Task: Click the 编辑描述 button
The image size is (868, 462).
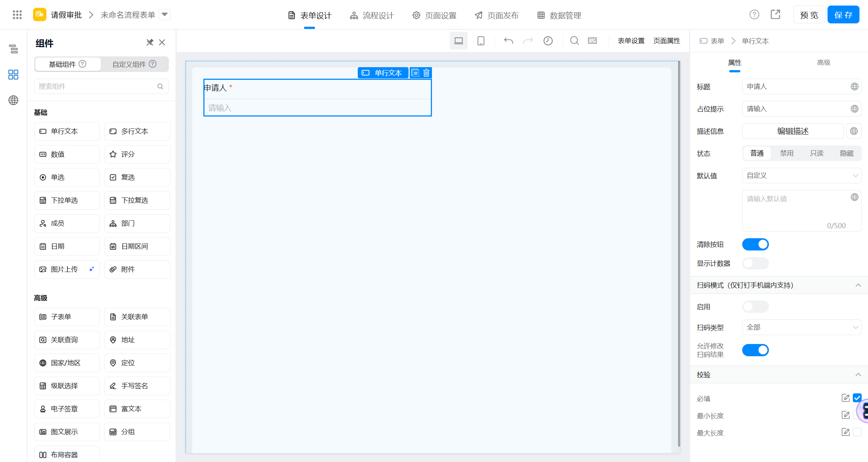Action: pos(793,131)
